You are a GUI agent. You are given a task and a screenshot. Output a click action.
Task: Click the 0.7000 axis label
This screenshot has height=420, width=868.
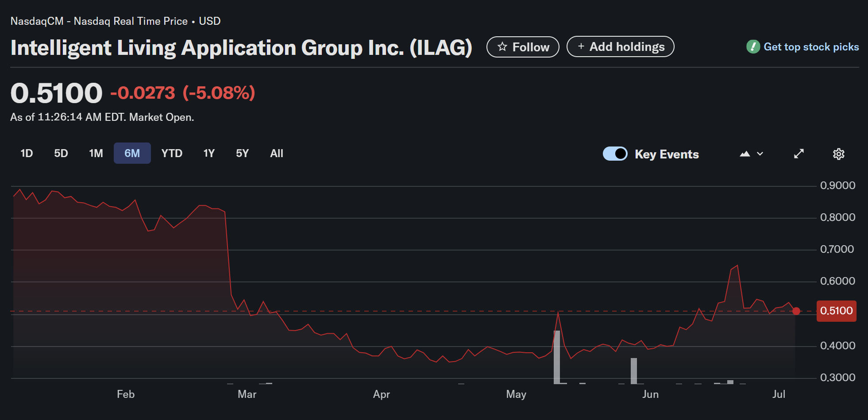click(x=837, y=249)
